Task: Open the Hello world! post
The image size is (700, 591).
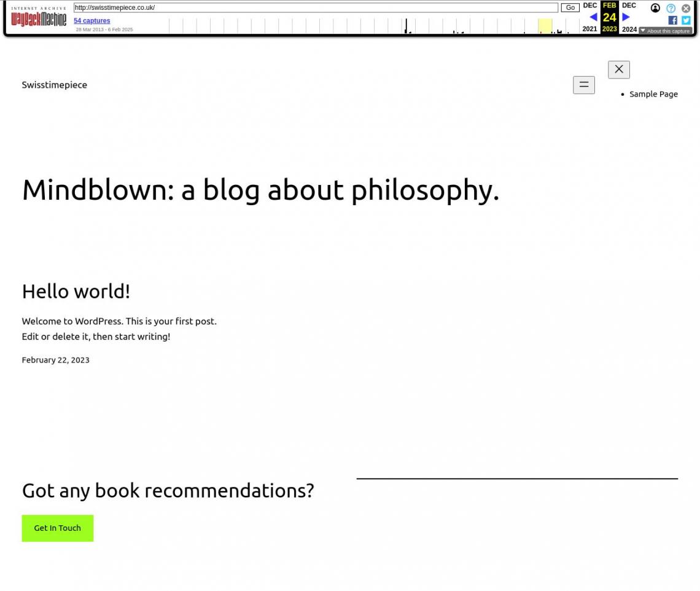Action: point(76,291)
